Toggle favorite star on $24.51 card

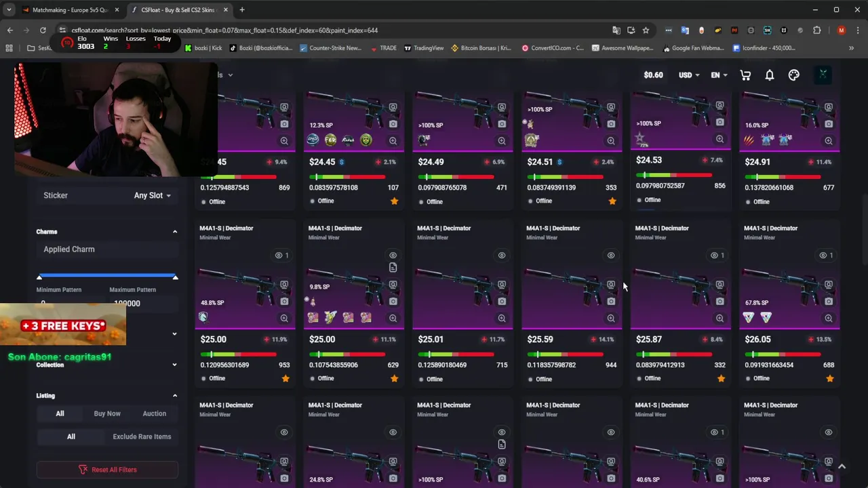[x=612, y=201]
